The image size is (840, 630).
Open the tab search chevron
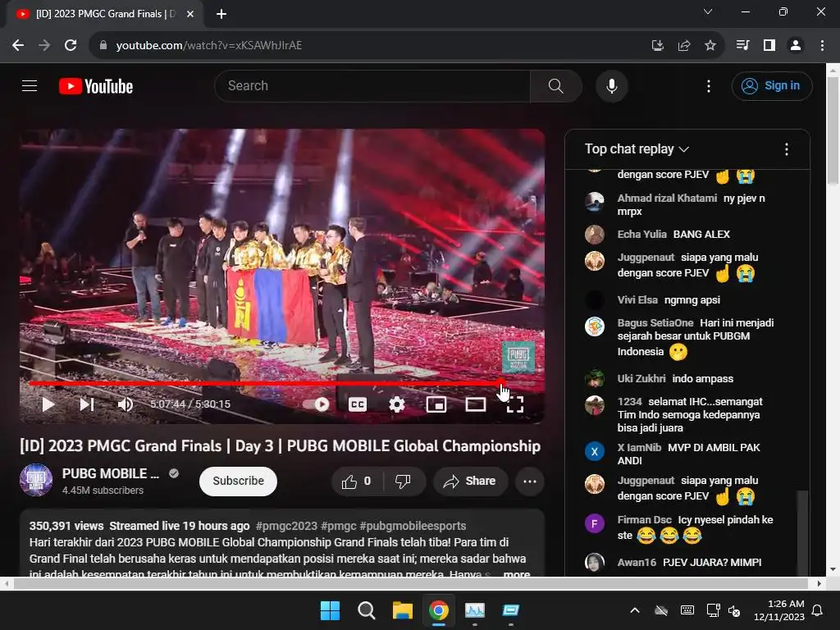click(x=708, y=11)
